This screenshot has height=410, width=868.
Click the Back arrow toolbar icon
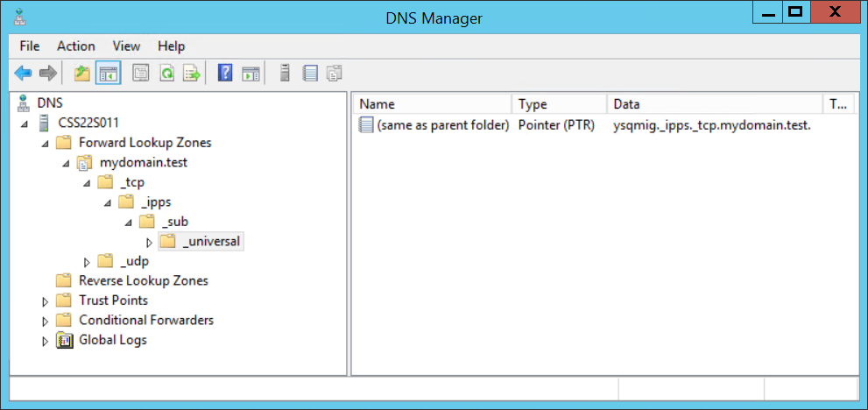click(23, 74)
